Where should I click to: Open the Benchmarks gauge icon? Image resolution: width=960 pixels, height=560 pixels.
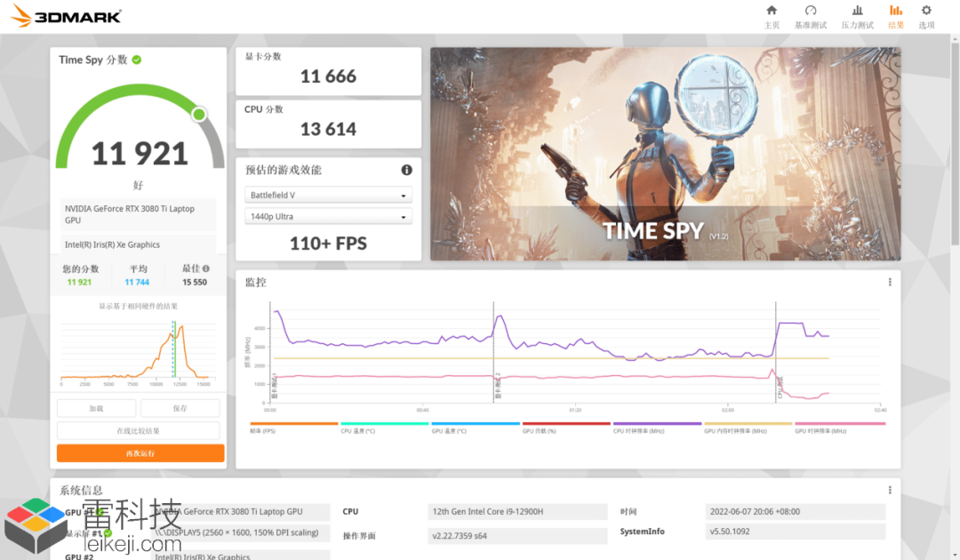[811, 11]
